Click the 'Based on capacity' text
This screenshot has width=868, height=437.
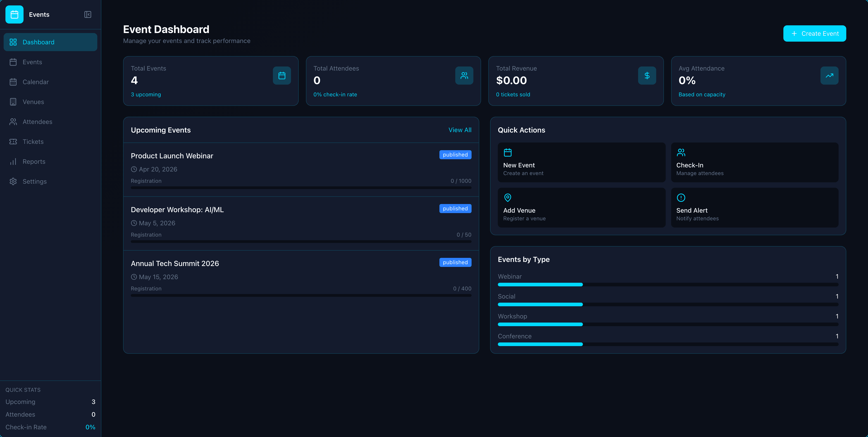[x=702, y=95]
